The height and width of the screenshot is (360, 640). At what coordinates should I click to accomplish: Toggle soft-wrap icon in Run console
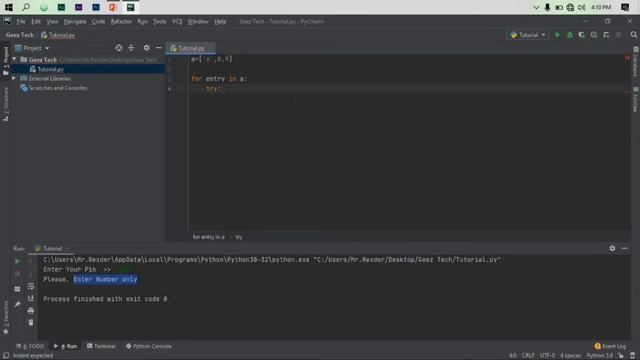31,287
